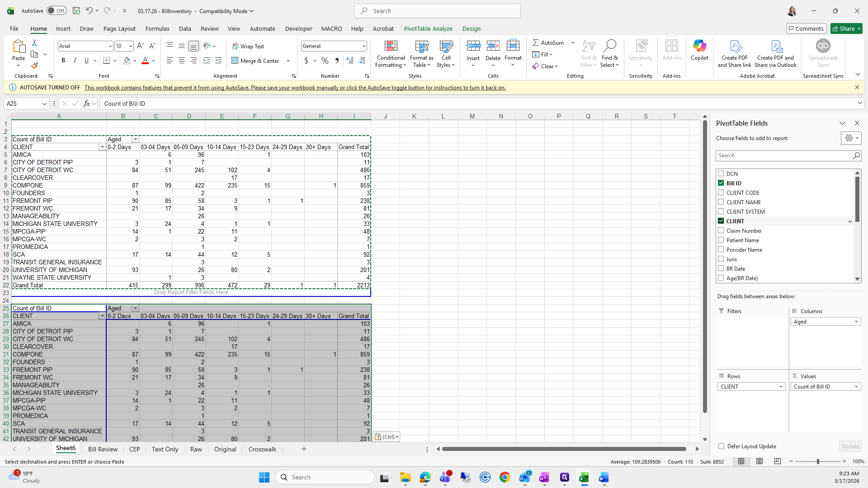Screen dimensions: 868x488
Task: Click the AutoSave warning message link
Action: pyautogui.click(x=295, y=88)
